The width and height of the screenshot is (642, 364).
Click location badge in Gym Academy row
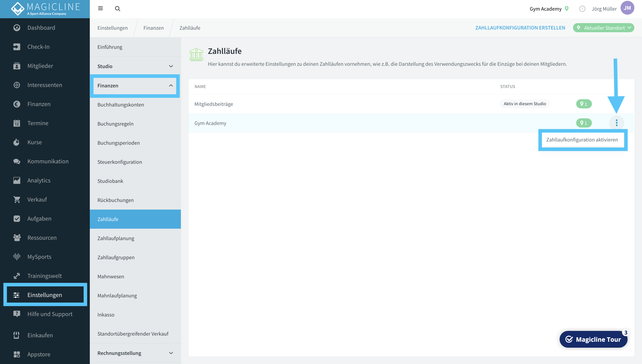(584, 123)
